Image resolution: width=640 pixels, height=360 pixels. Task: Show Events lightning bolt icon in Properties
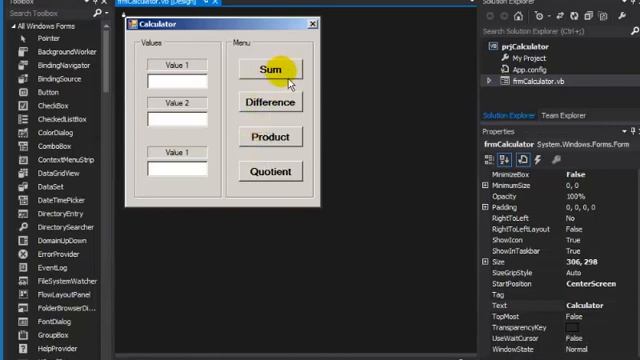(x=538, y=160)
